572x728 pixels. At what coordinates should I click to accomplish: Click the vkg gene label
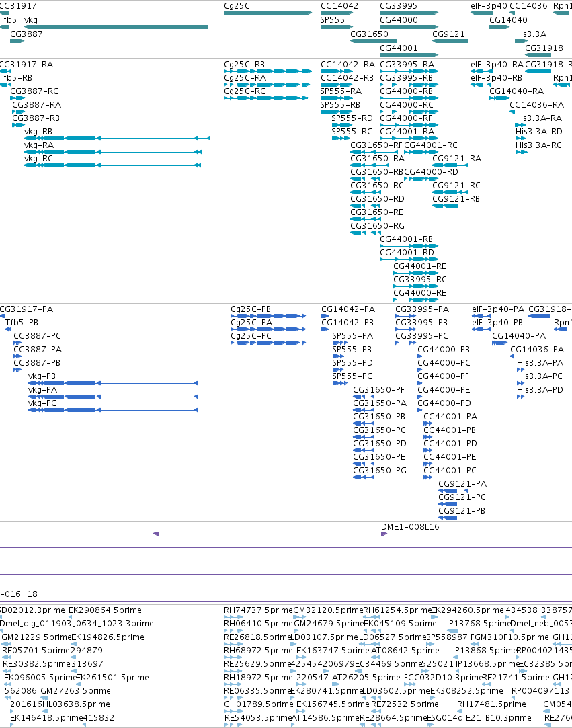[31, 20]
